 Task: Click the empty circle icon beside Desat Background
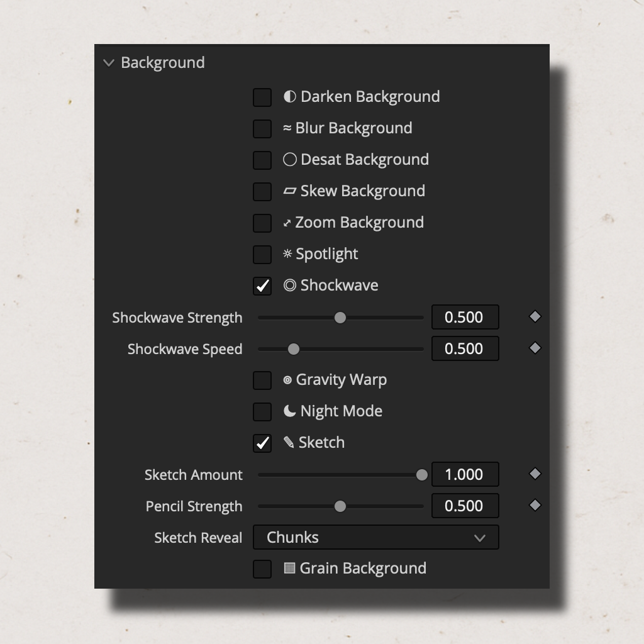(289, 159)
